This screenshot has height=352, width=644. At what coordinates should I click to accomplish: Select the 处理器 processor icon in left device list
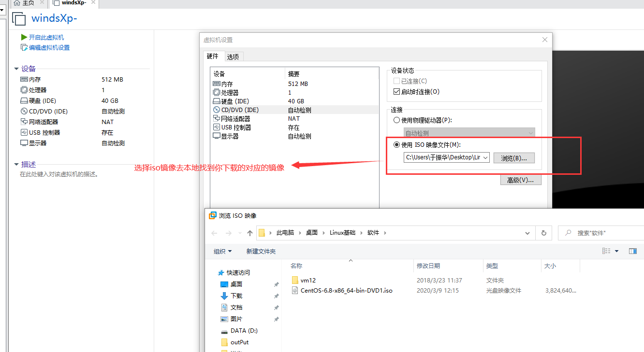click(x=24, y=90)
